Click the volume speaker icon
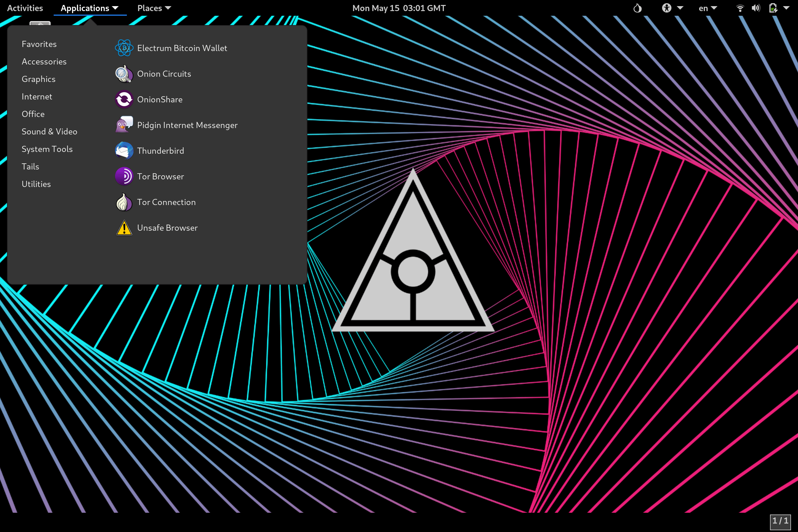 [x=756, y=8]
